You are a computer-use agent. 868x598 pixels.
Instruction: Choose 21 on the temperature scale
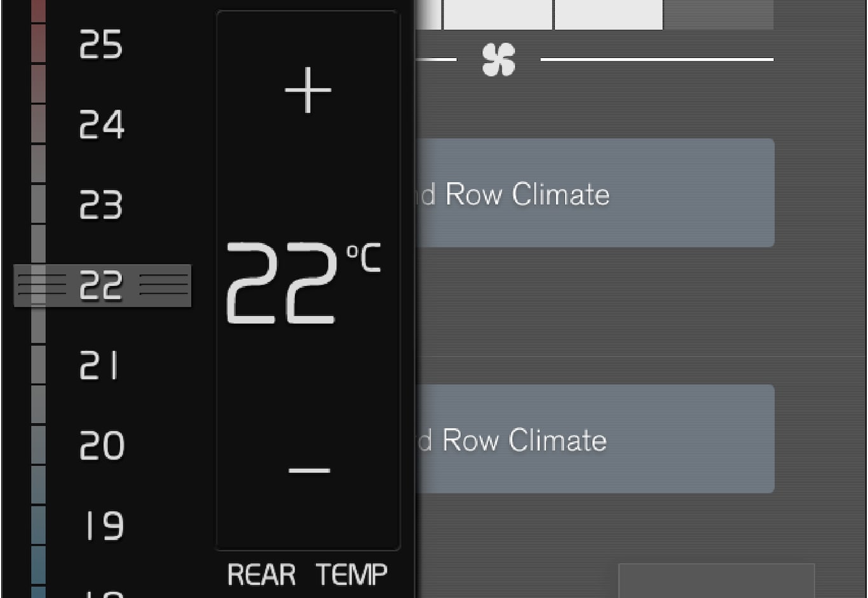tap(100, 365)
